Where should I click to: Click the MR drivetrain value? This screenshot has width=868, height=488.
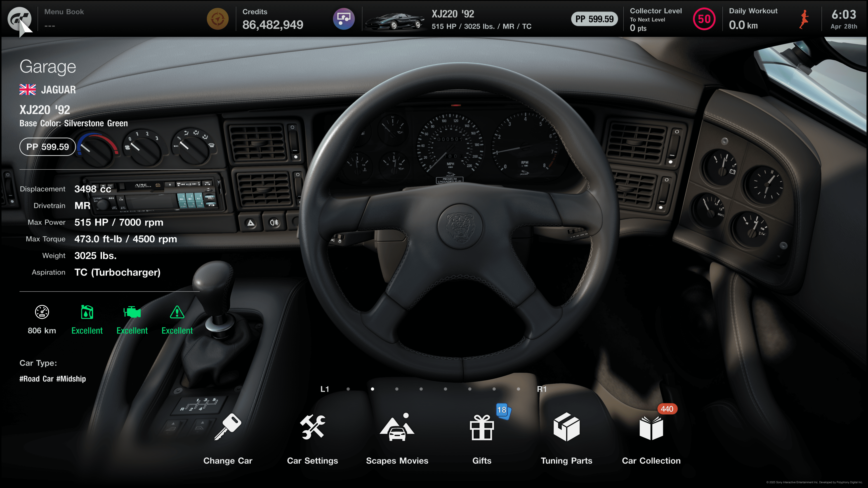[82, 206]
